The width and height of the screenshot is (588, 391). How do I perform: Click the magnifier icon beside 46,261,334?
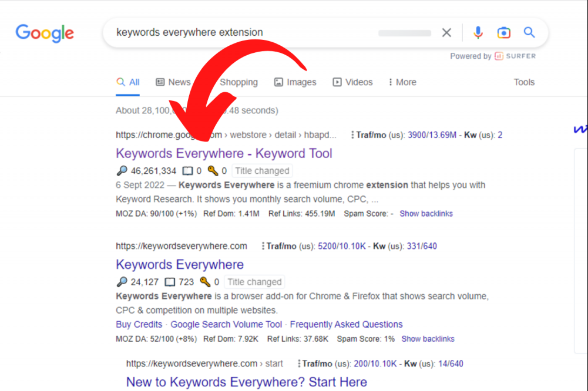122,171
